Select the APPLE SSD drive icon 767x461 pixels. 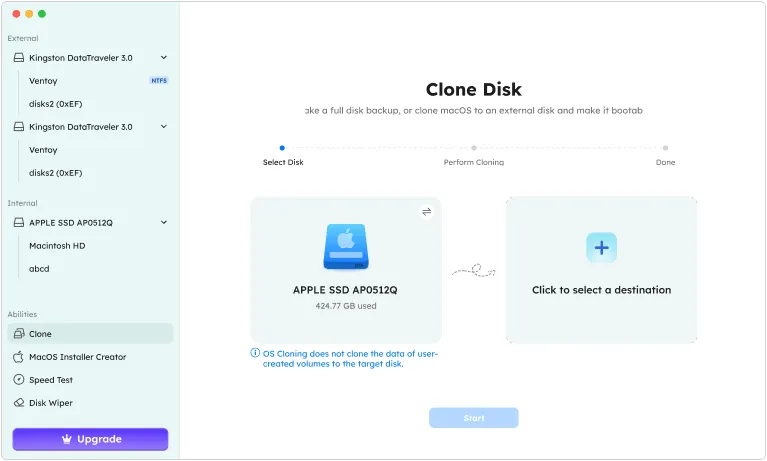pyautogui.click(x=346, y=247)
